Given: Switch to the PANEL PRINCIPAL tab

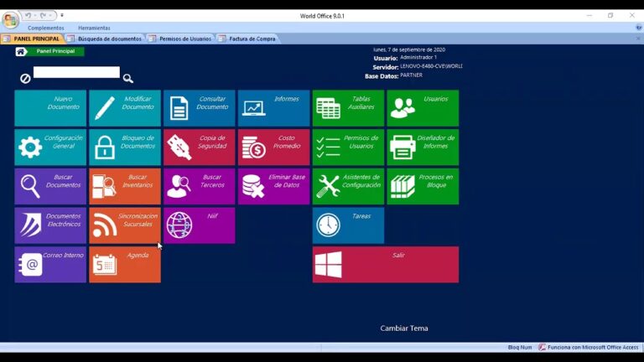Looking at the screenshot, I should pyautogui.click(x=32, y=39).
